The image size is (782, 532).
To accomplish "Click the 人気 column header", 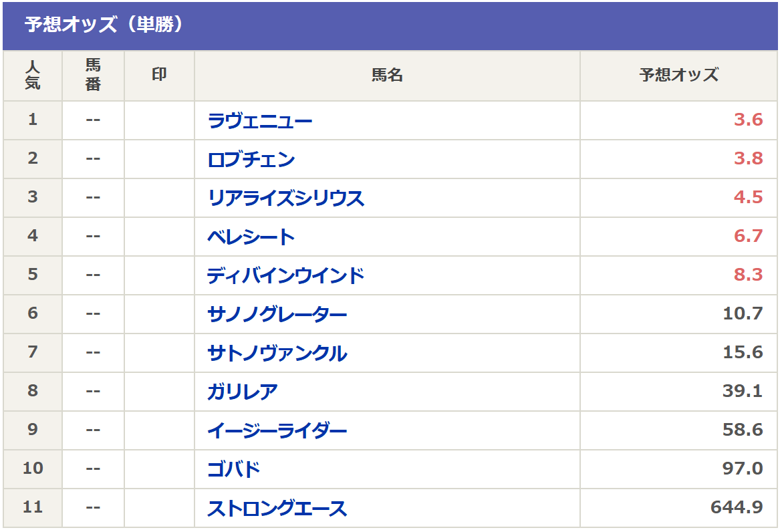I will pos(33,76).
